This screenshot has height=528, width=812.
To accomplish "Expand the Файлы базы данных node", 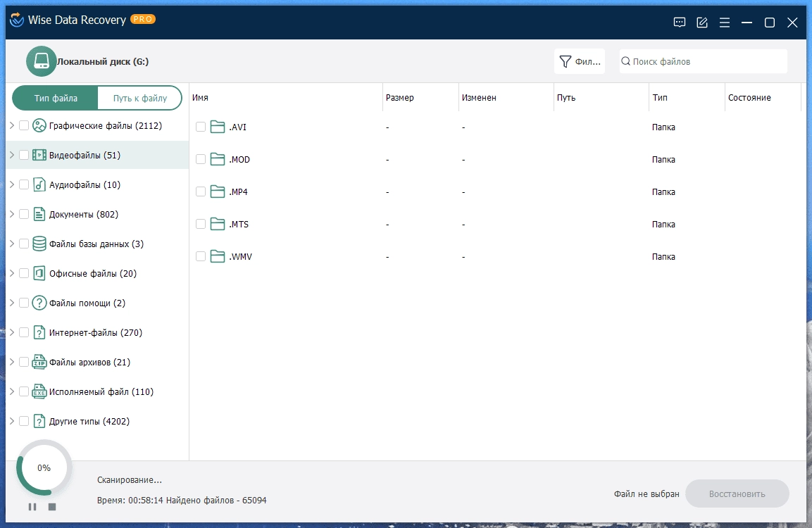I will point(12,244).
